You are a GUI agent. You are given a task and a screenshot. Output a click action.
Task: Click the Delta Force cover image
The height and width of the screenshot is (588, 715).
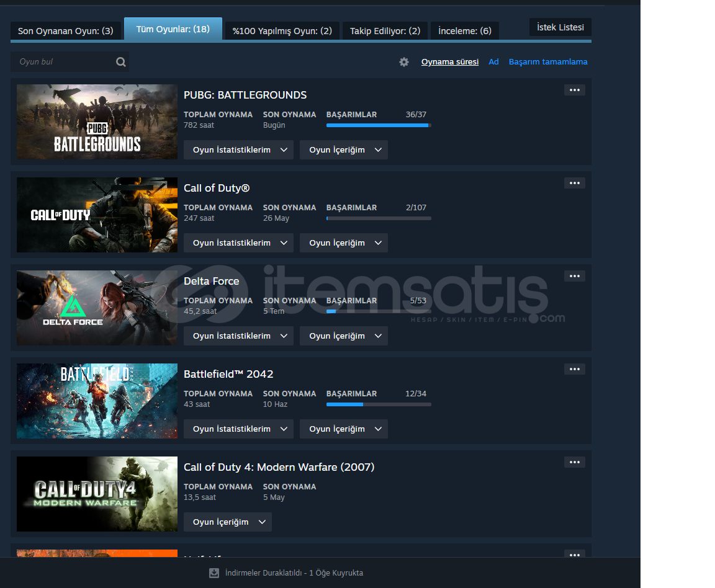pyautogui.click(x=97, y=308)
